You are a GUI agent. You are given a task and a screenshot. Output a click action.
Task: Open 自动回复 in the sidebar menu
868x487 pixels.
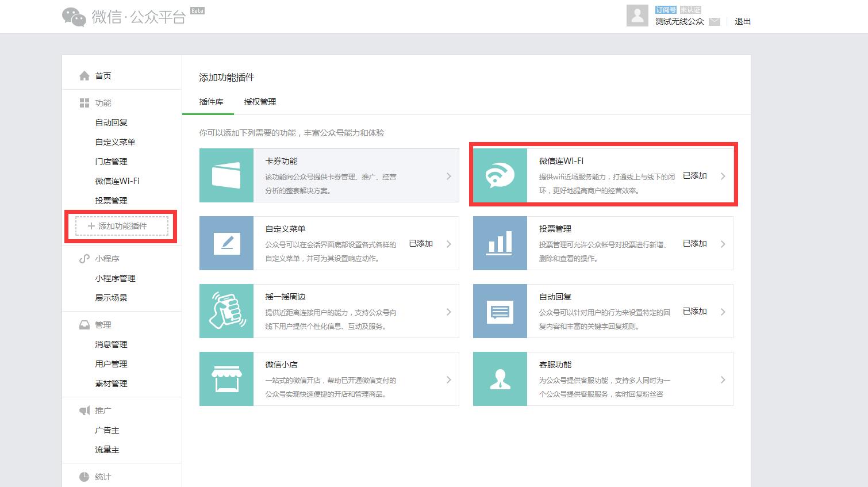[x=111, y=122]
